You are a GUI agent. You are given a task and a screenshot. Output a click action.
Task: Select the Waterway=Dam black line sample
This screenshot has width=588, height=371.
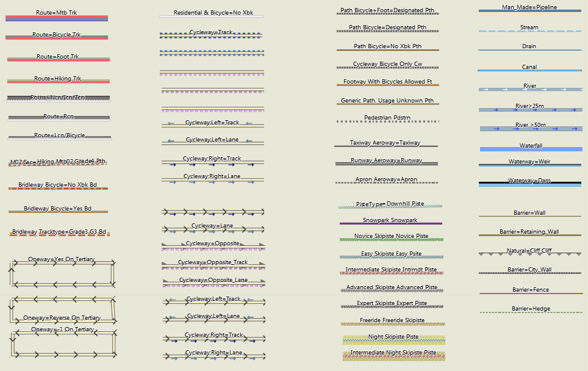tap(529, 183)
